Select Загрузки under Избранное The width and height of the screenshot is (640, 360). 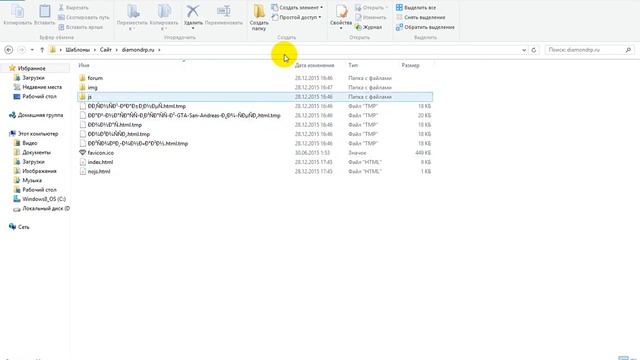pos(33,78)
